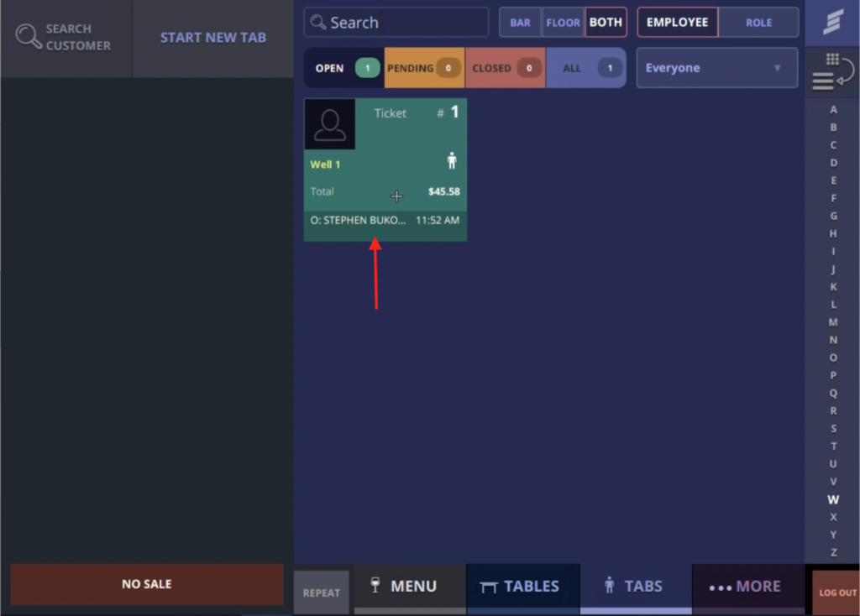Click the person icon on the TABS tab
Screen dimensions: 860x616
pos(608,586)
